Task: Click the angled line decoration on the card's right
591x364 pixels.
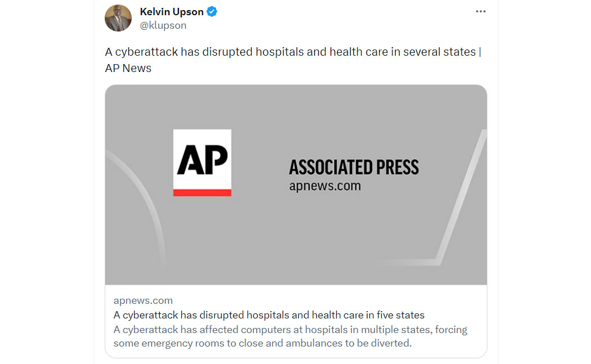Action: (x=453, y=204)
